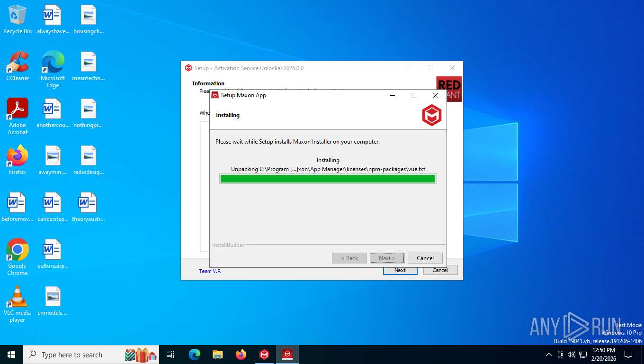Image resolution: width=644 pixels, height=364 pixels.
Task: Open File Explorer from the taskbar
Action: pos(218,355)
